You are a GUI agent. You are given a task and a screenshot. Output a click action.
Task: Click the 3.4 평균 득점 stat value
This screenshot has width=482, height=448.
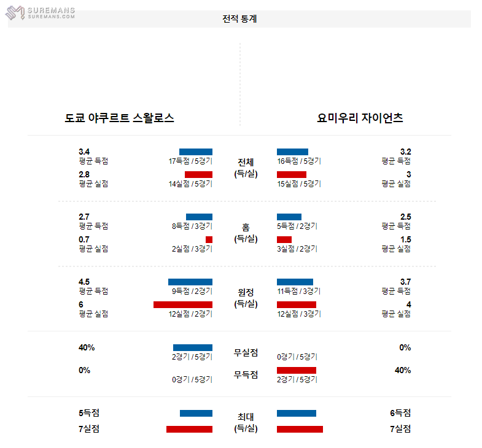pos(85,152)
